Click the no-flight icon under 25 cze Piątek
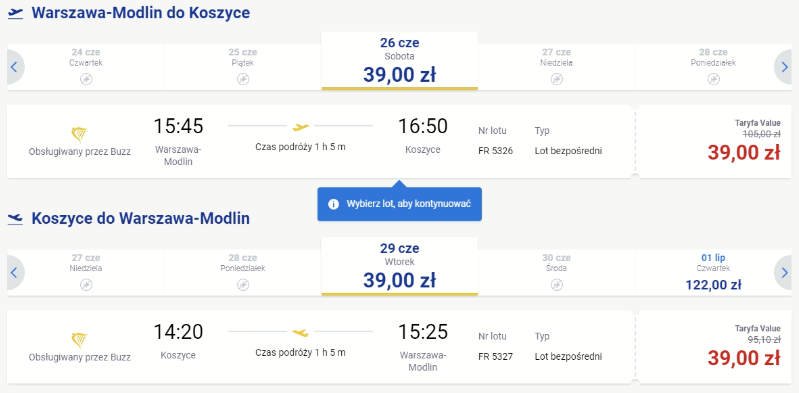 pyautogui.click(x=243, y=79)
